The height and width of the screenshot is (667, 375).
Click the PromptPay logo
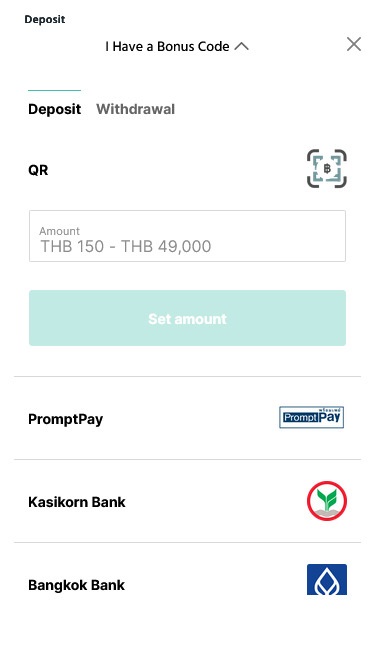(311, 417)
